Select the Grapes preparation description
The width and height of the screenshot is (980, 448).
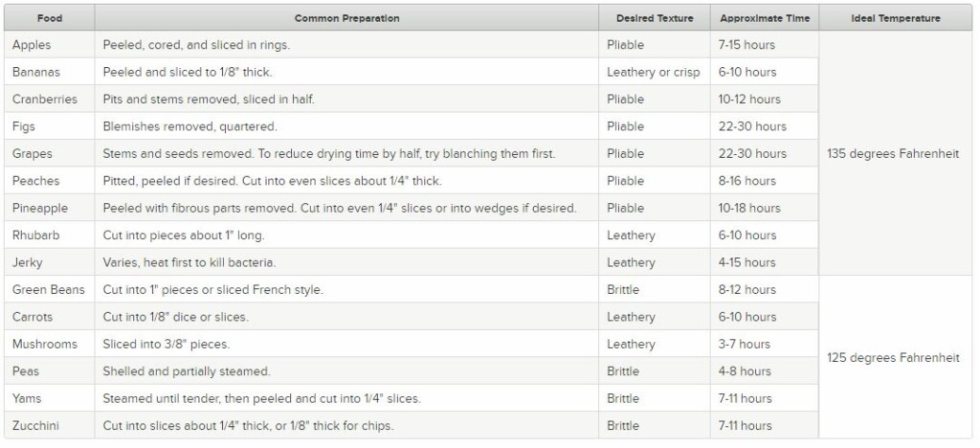(328, 153)
